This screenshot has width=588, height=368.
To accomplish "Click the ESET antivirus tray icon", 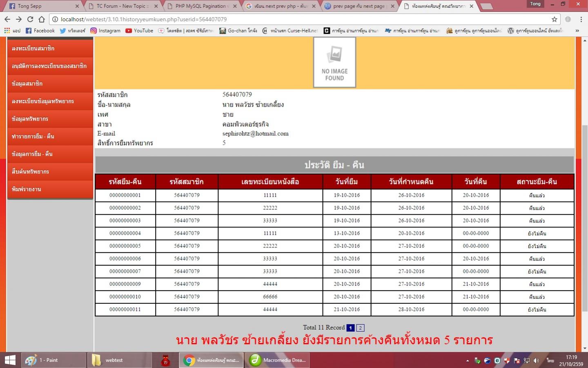I will tap(497, 361).
